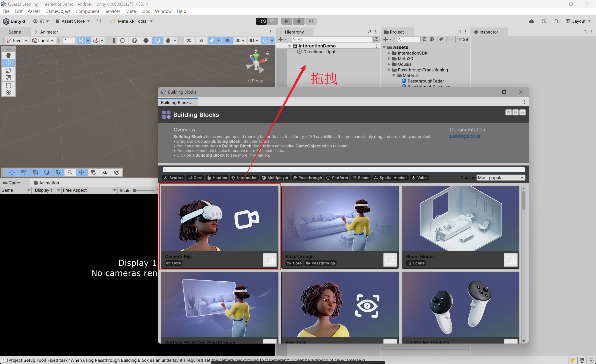
Task: Toggle Project panel lock
Action: click(x=459, y=32)
